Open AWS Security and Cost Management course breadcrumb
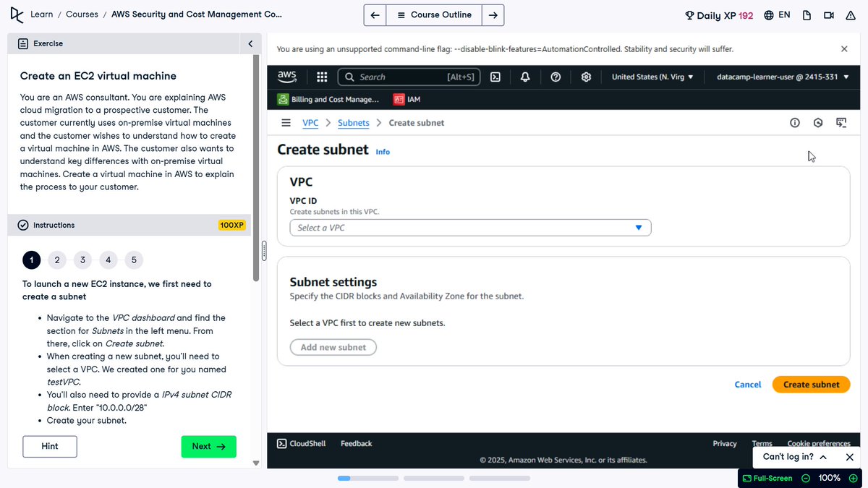 coord(197,14)
